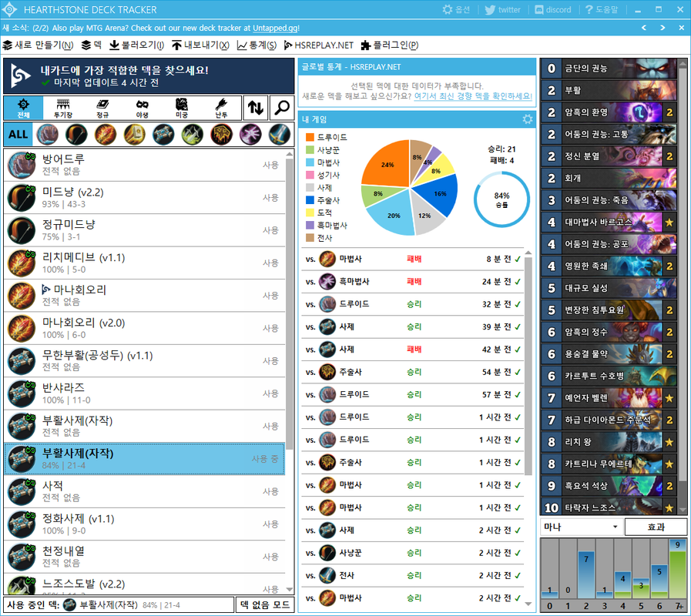The width and height of the screenshot is (691, 616).
Task: Open 내 게임 panel settings gear
Action: pos(527,119)
